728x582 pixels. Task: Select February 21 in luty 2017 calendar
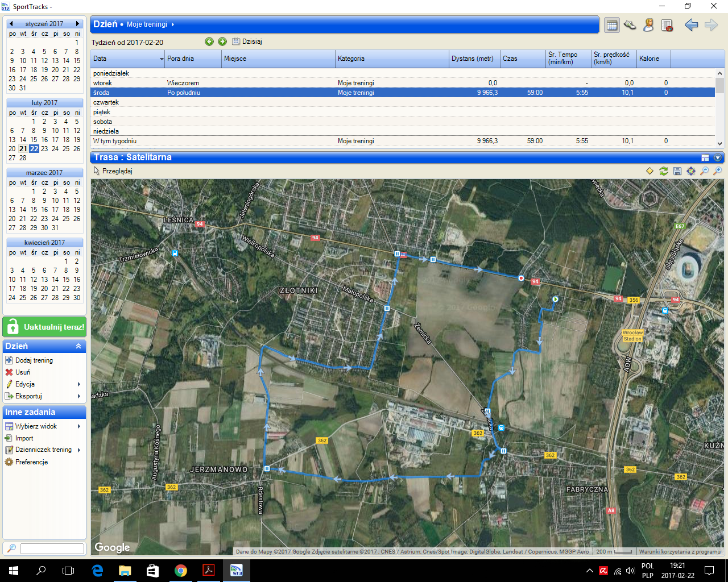point(23,149)
